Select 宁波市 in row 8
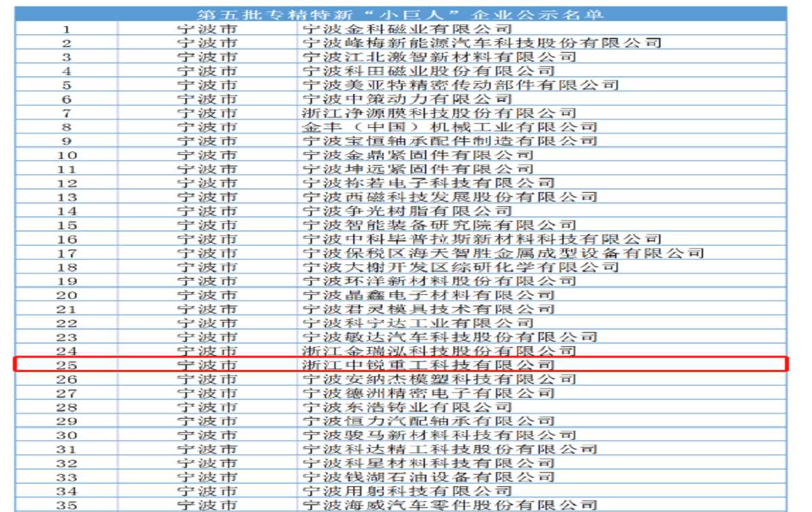This screenshot has height=512, width=812. [x=208, y=127]
